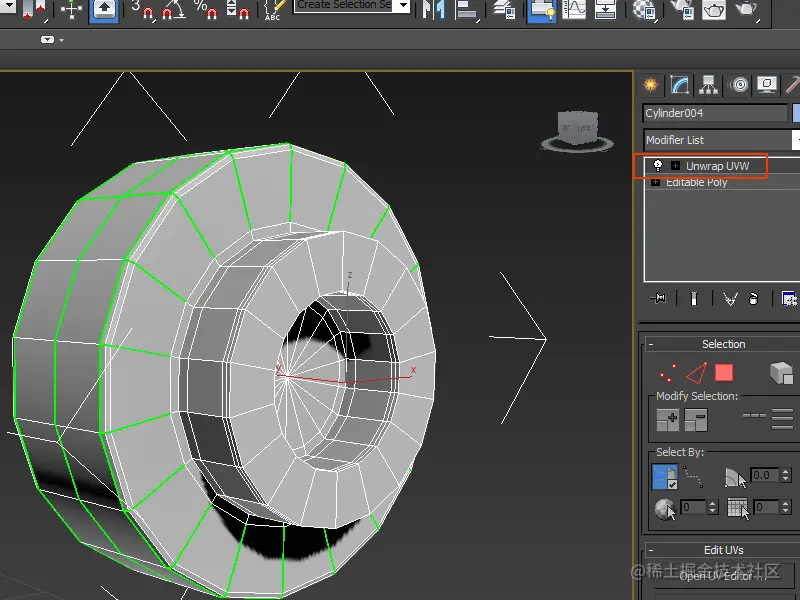Screen dimensions: 800x600
Task: Select Editable Poly in the modifier stack
Action: [x=696, y=182]
